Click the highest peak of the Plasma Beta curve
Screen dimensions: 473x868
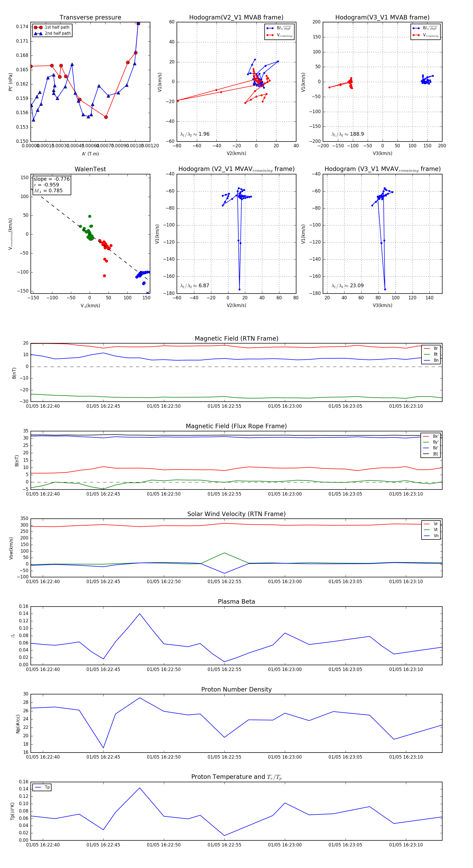(x=140, y=614)
